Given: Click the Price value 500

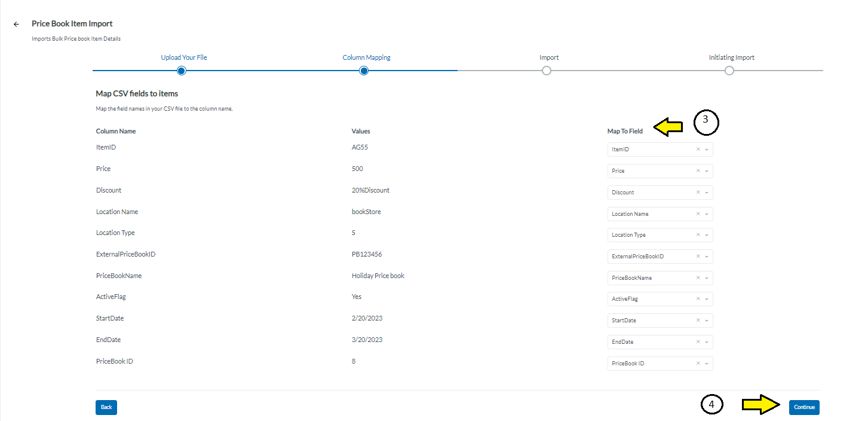Looking at the screenshot, I should (x=357, y=169).
